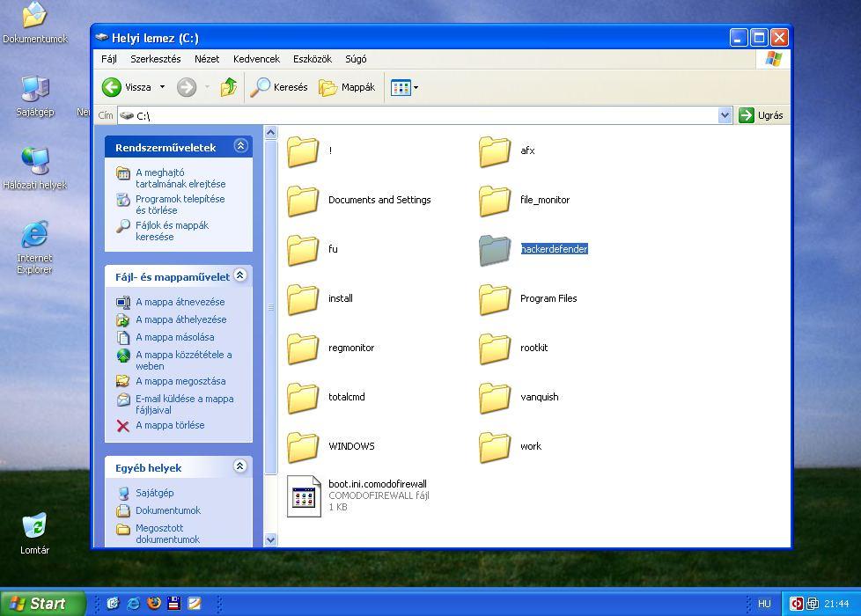Select the fu folder icon
This screenshot has width=861, height=616.
pos(303,250)
